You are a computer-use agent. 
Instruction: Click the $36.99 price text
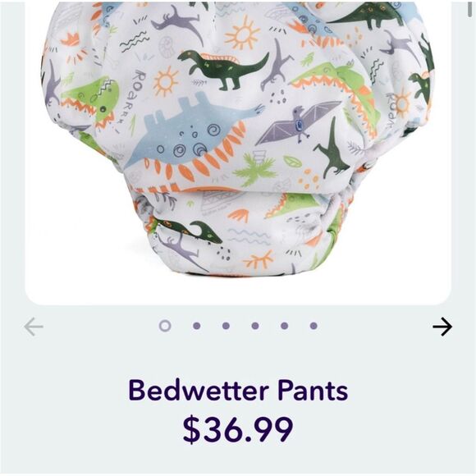238,429
